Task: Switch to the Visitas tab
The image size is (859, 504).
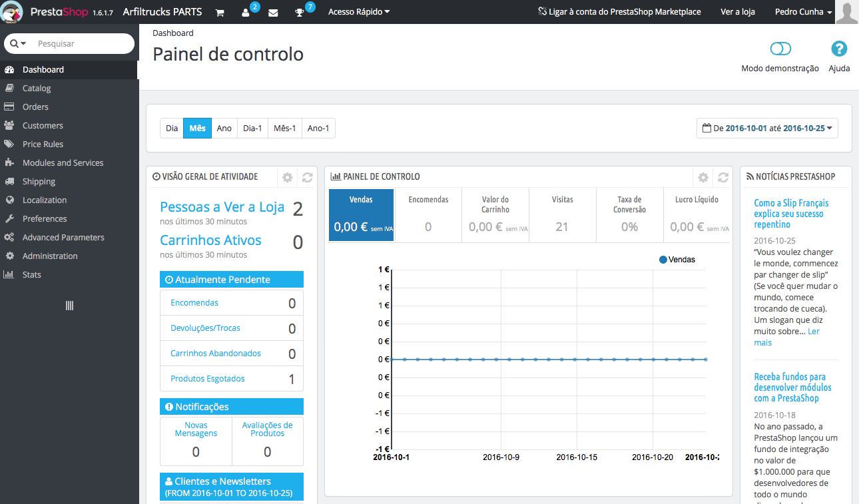Action: [x=563, y=215]
